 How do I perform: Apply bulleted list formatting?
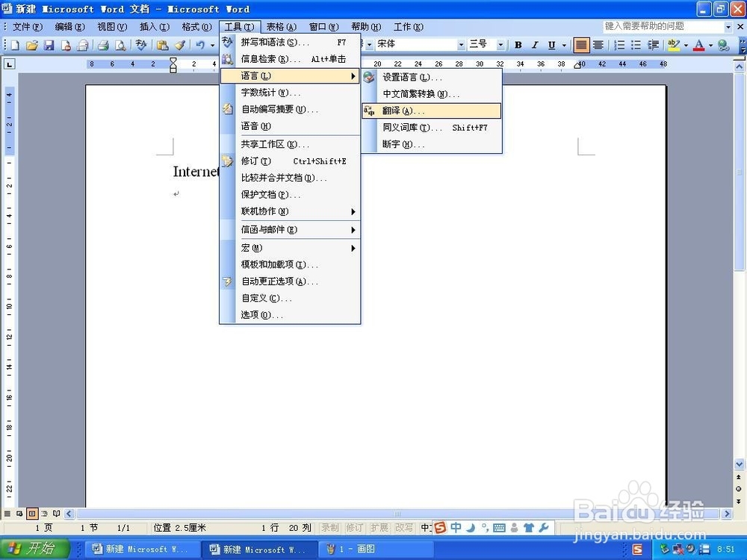[636, 46]
